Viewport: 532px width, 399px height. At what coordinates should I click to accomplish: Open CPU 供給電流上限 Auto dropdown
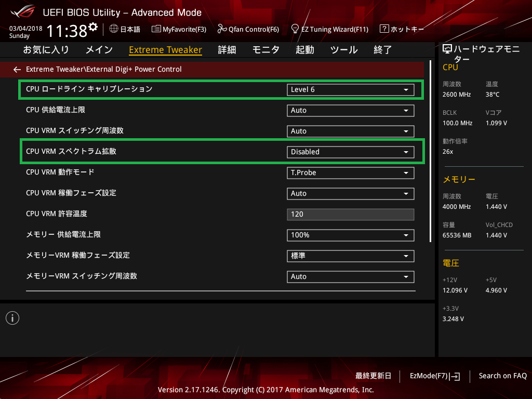click(x=351, y=111)
